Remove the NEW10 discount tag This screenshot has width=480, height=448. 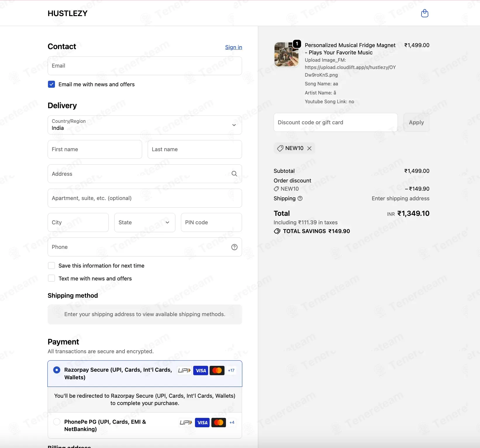click(x=309, y=148)
